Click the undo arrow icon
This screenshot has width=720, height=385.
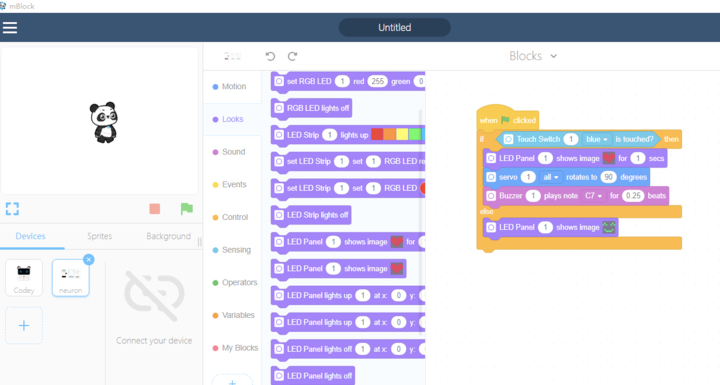coord(270,56)
